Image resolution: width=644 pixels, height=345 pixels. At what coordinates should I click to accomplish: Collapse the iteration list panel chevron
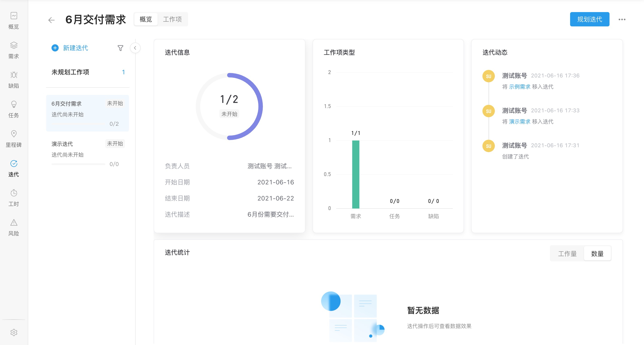(135, 48)
